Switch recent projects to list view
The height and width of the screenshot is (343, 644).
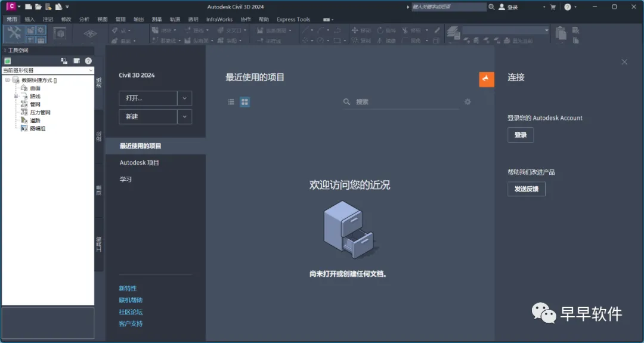tap(231, 102)
